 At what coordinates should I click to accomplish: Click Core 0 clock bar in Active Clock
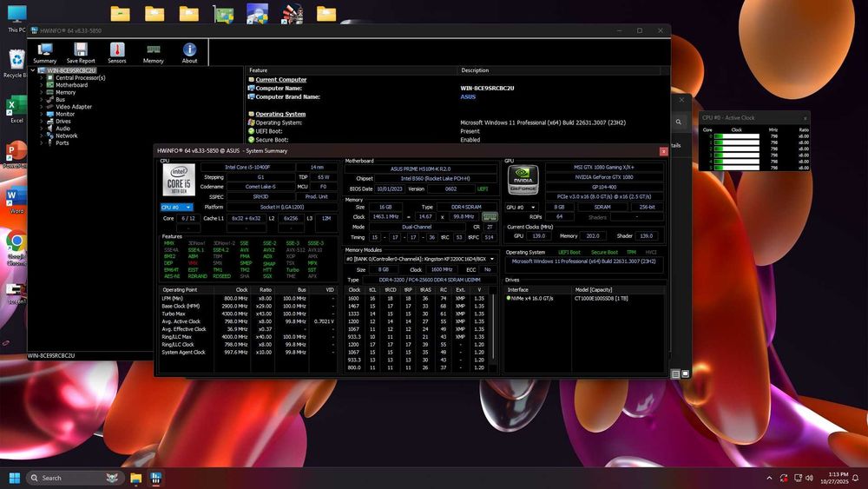coord(736,136)
